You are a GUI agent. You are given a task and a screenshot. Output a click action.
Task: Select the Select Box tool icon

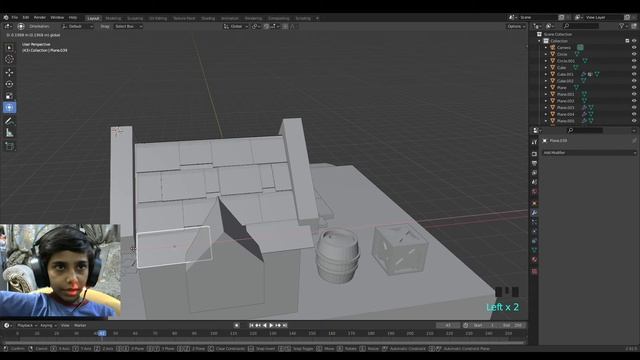[x=9, y=48]
